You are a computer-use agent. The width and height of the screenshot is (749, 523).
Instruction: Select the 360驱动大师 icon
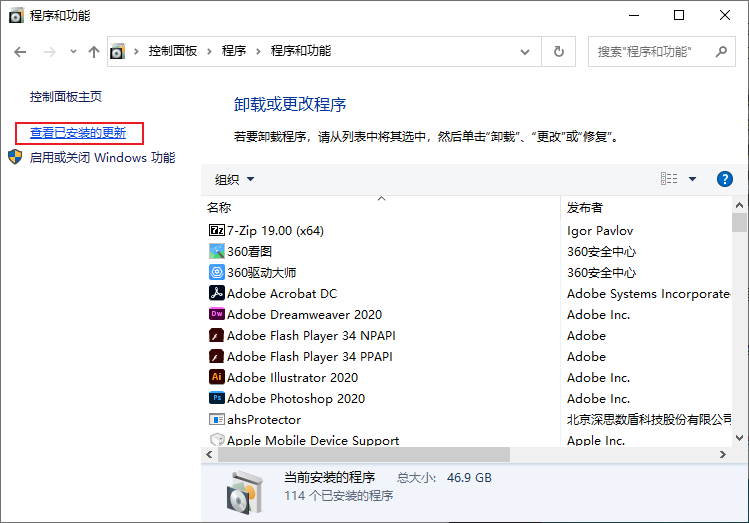click(x=216, y=272)
